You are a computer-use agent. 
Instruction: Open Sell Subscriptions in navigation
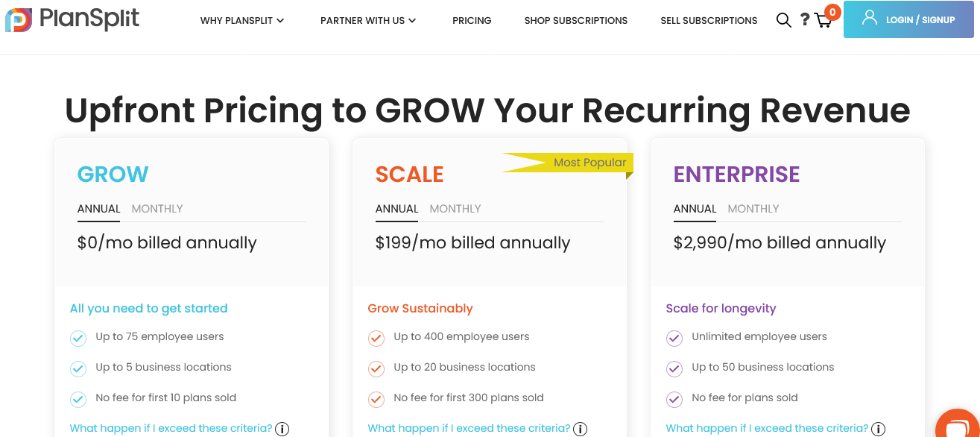point(709,21)
